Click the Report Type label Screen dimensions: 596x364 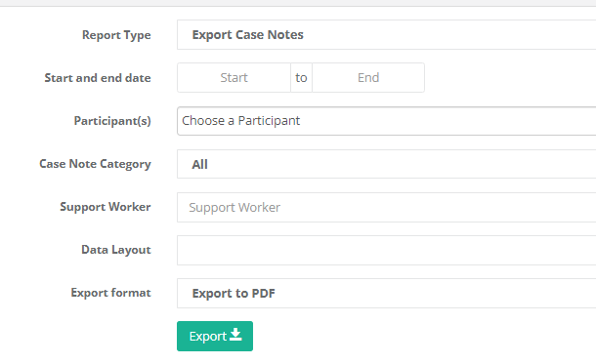click(116, 35)
